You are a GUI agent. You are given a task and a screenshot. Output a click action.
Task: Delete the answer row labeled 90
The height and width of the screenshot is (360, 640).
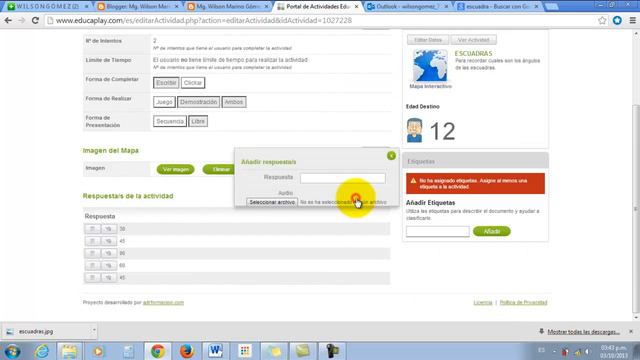pos(92,253)
